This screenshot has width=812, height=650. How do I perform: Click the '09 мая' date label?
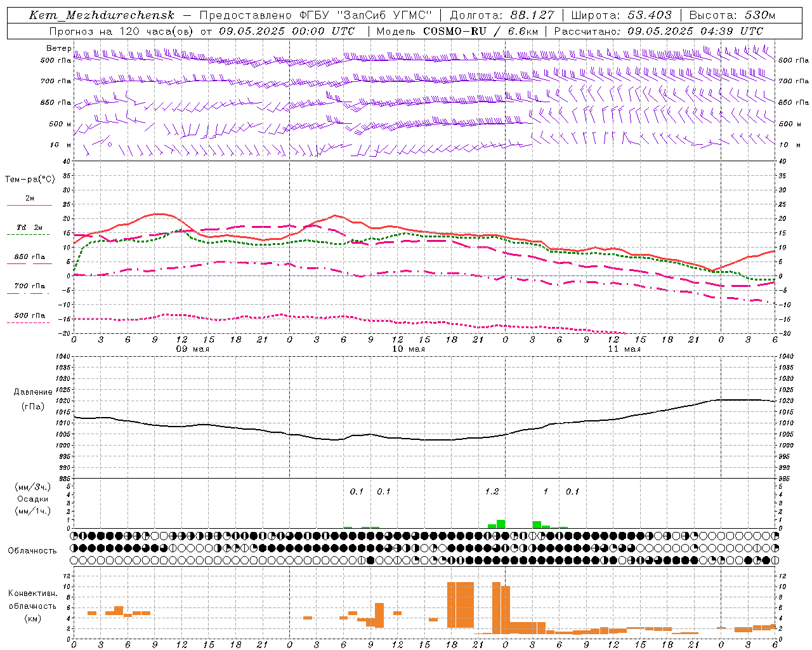click(192, 349)
